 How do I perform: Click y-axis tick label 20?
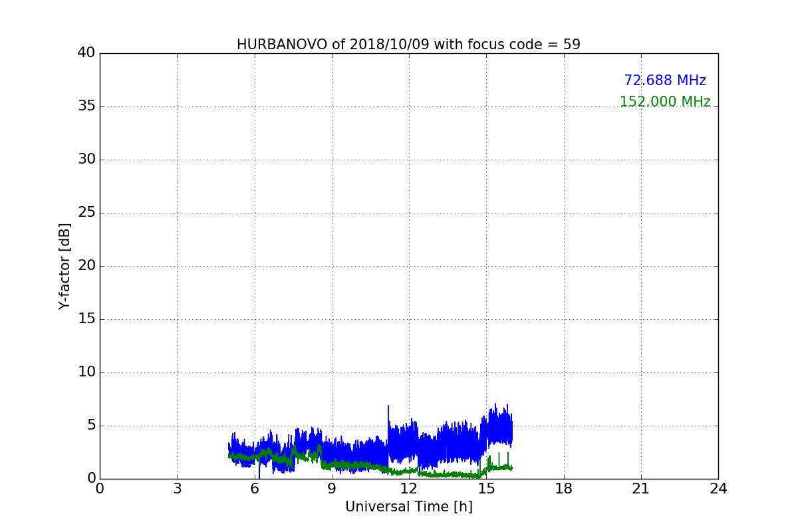coord(86,266)
